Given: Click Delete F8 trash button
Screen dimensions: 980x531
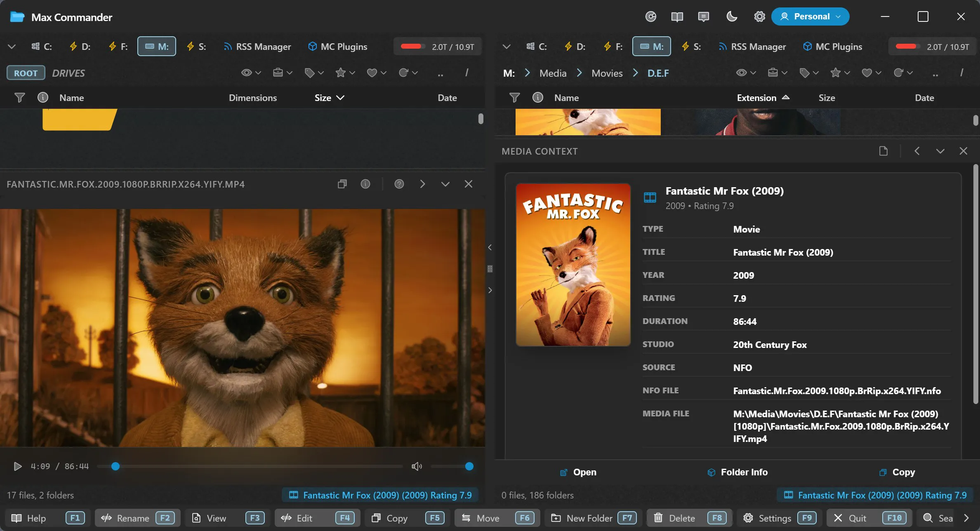Looking at the screenshot, I should (x=689, y=518).
